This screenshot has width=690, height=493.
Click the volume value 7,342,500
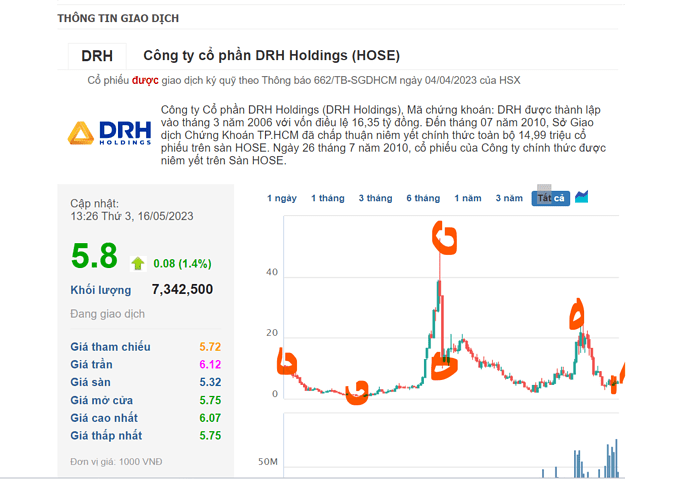(182, 289)
